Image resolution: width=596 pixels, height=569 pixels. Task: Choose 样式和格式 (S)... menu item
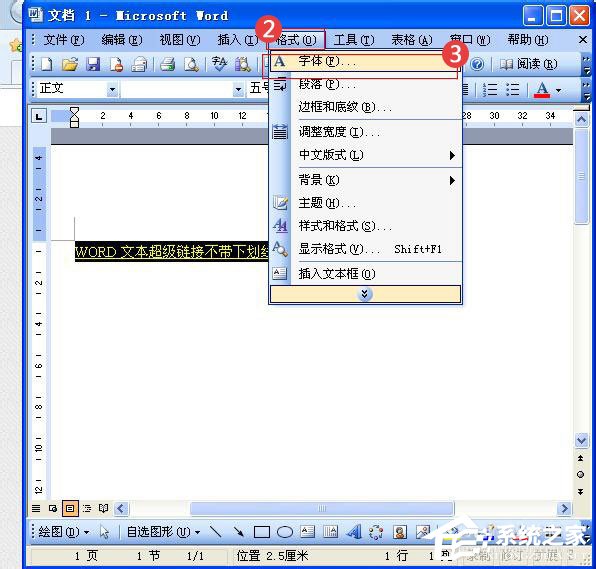click(x=365, y=226)
